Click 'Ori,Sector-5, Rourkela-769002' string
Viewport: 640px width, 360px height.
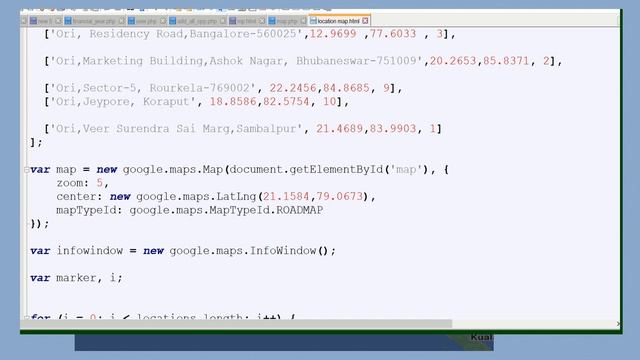(x=153, y=88)
